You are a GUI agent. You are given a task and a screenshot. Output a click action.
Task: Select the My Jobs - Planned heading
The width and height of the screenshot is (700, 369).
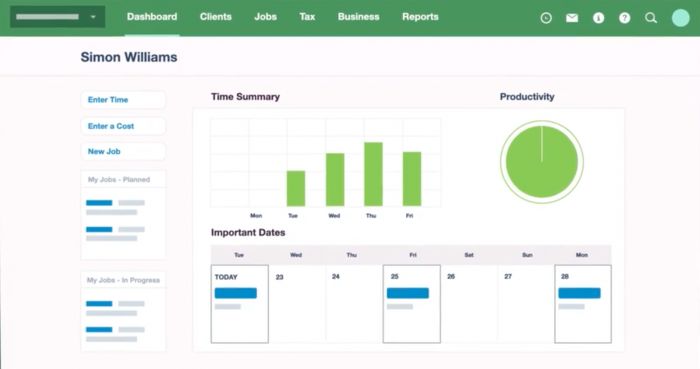click(119, 179)
